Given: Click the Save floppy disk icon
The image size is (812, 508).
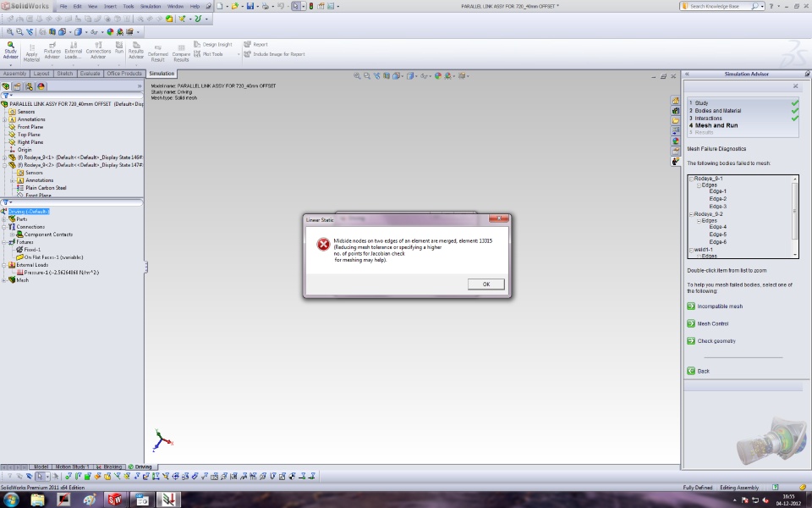Looking at the screenshot, I should (250, 6).
